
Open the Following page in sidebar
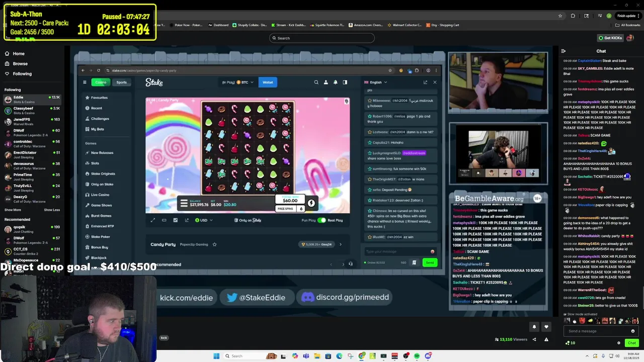coord(18,73)
